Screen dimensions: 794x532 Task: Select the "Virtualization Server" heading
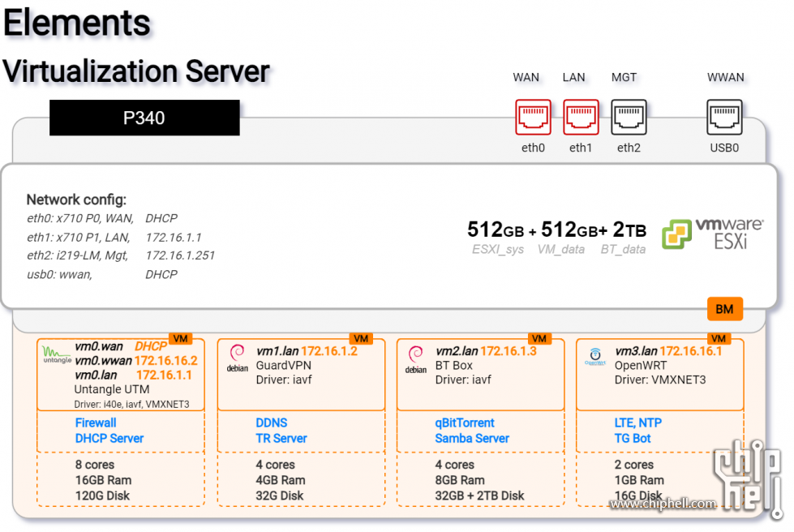(x=136, y=71)
